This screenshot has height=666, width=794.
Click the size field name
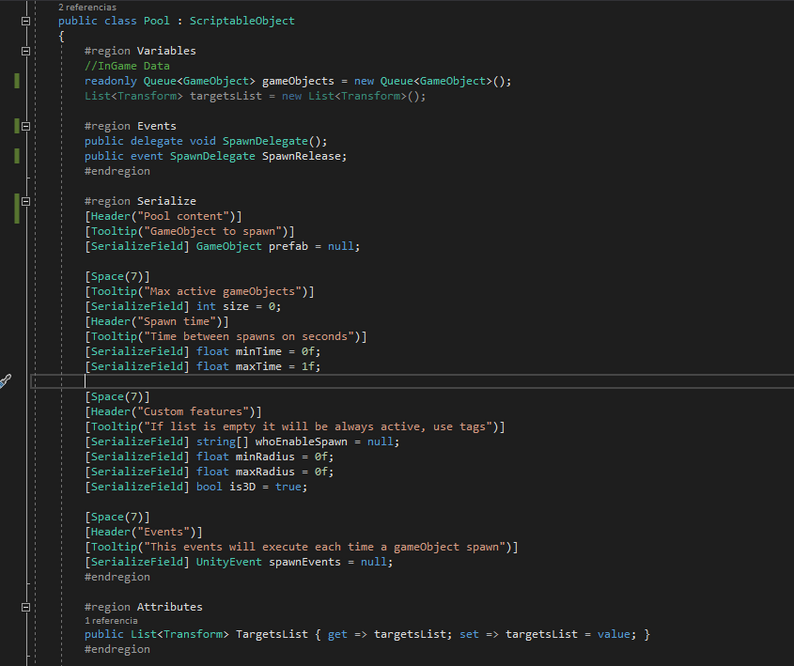(235, 306)
